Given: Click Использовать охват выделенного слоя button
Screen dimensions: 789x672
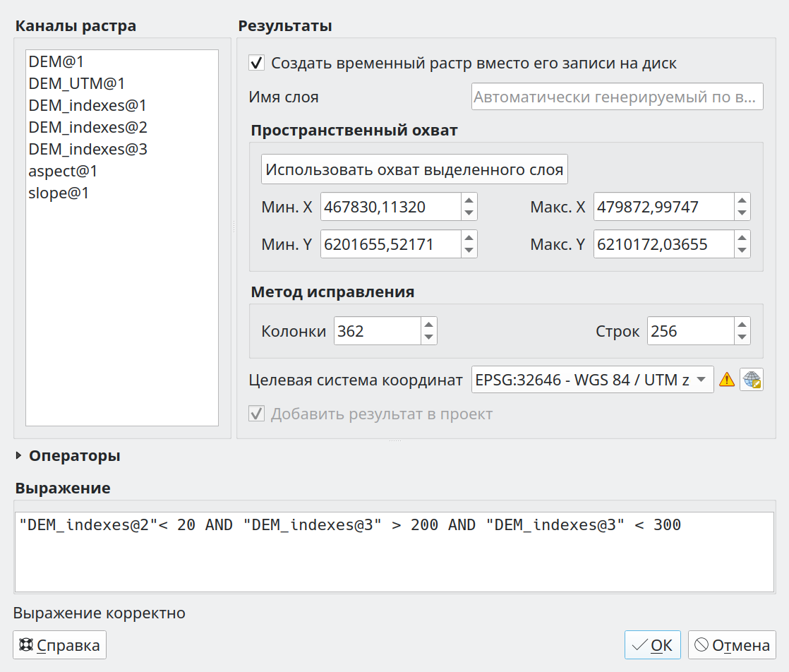Looking at the screenshot, I should tap(415, 169).
